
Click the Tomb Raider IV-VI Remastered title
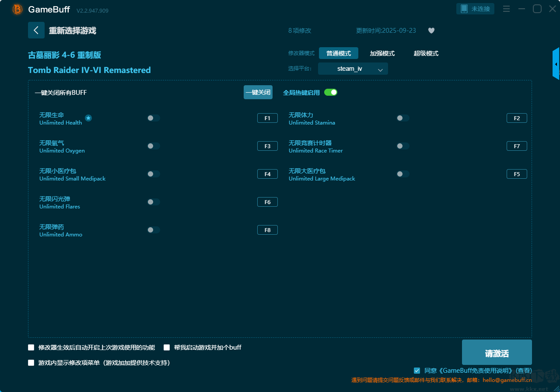pyautogui.click(x=89, y=70)
